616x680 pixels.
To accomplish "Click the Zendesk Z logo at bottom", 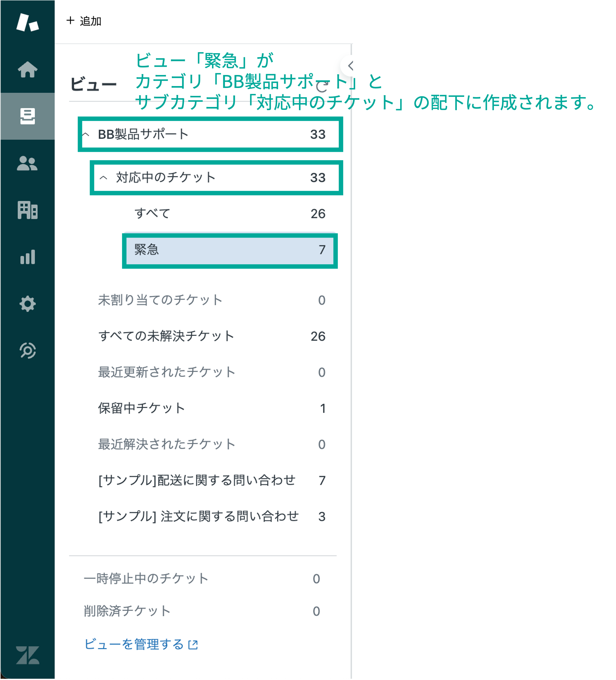I will click(x=27, y=655).
